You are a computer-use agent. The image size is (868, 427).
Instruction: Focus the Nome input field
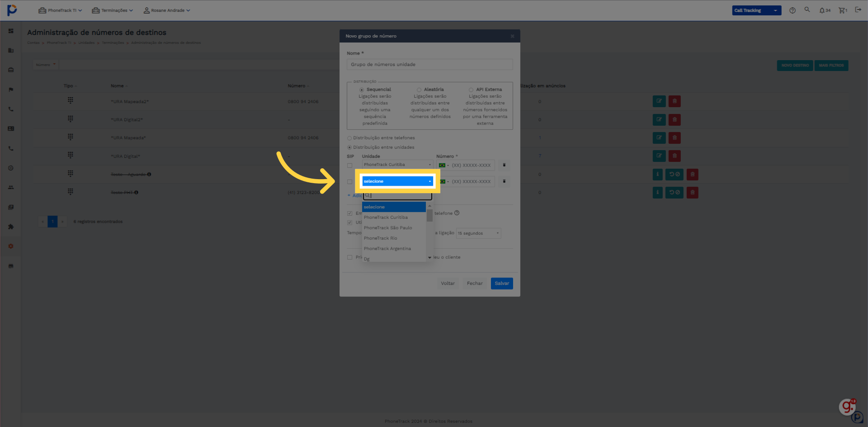tap(429, 65)
